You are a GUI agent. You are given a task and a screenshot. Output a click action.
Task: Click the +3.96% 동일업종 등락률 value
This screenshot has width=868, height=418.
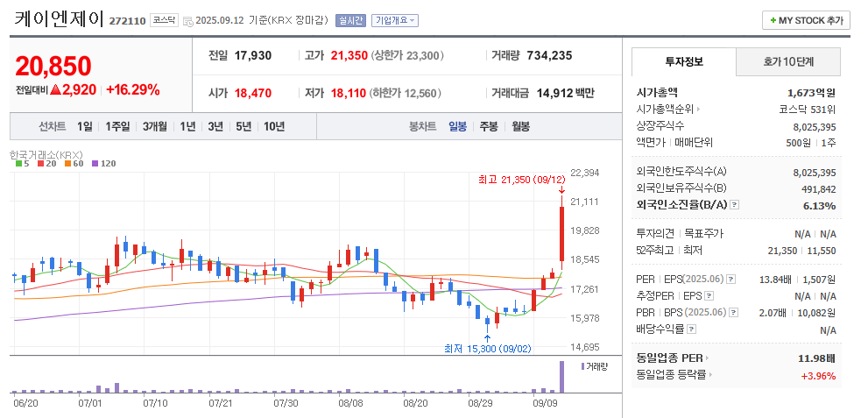[x=819, y=376]
